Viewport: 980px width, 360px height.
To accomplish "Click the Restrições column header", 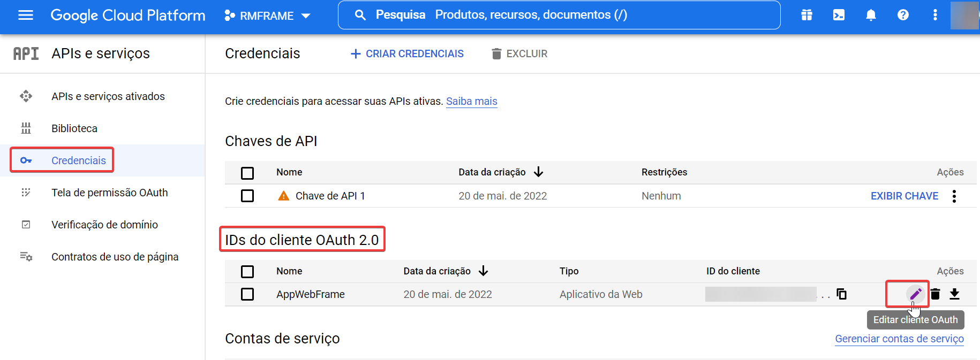I will click(x=664, y=172).
